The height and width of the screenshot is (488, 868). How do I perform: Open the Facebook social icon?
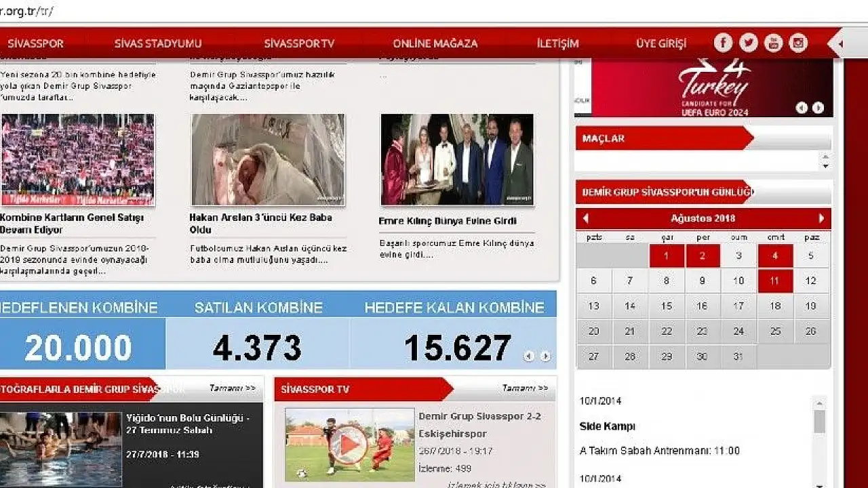click(x=723, y=43)
